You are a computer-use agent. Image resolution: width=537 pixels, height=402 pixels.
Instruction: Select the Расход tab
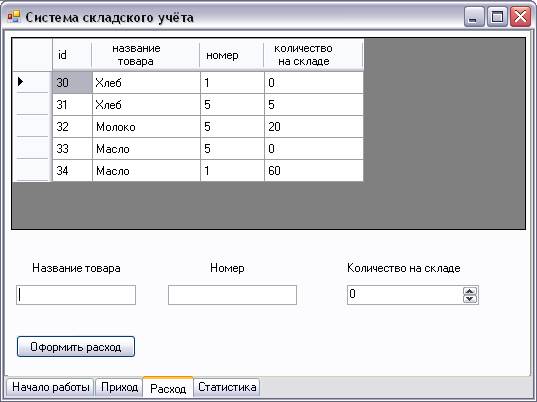tap(168, 388)
